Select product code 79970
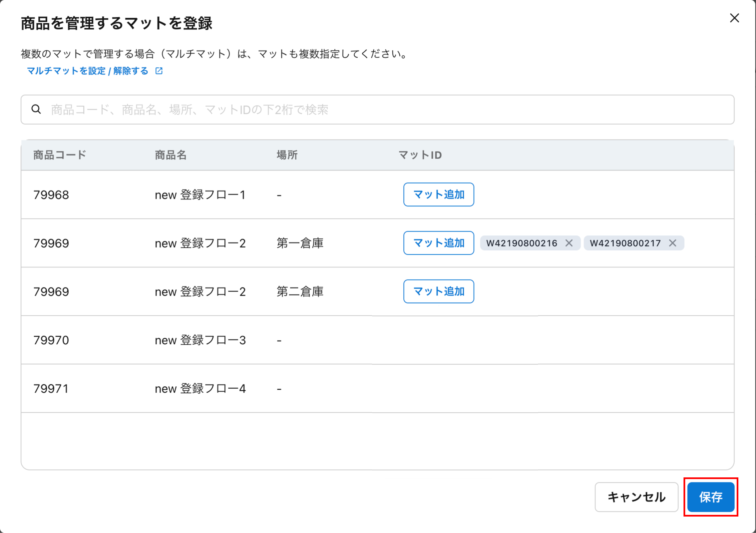 pyautogui.click(x=51, y=340)
